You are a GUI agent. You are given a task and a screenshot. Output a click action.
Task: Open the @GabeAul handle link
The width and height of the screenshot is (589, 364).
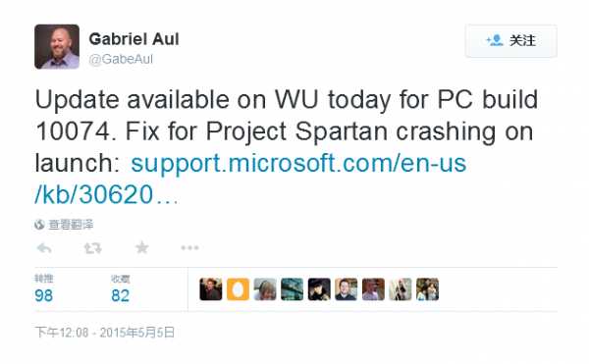tap(121, 59)
